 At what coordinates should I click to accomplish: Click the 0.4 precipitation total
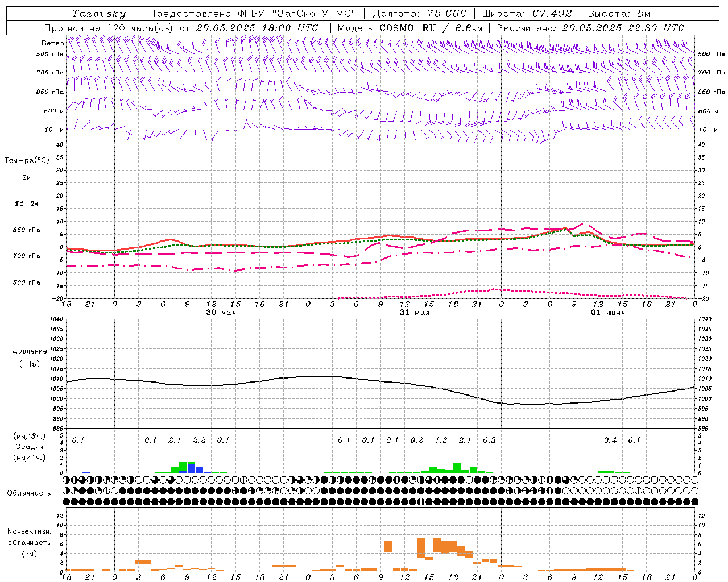click(x=610, y=440)
